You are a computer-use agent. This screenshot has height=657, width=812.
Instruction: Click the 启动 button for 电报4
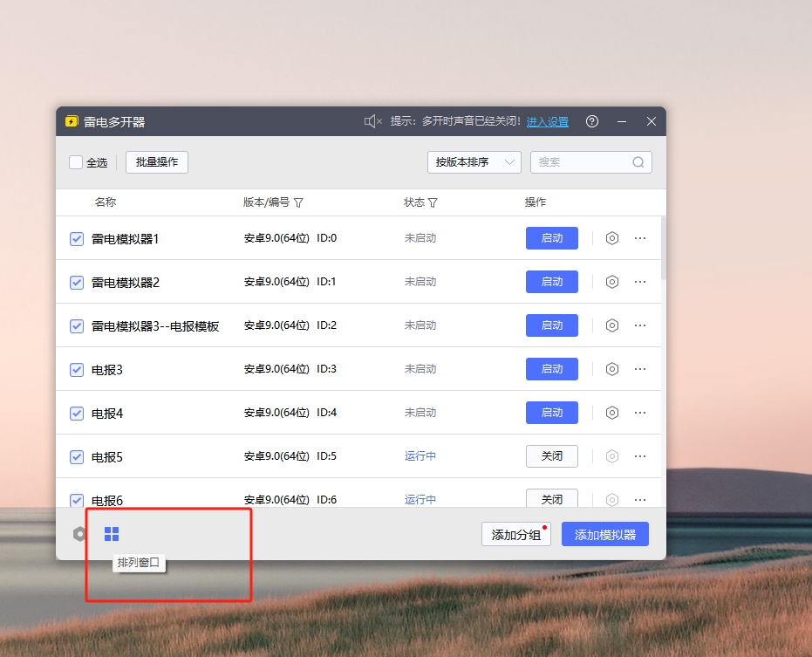point(551,412)
